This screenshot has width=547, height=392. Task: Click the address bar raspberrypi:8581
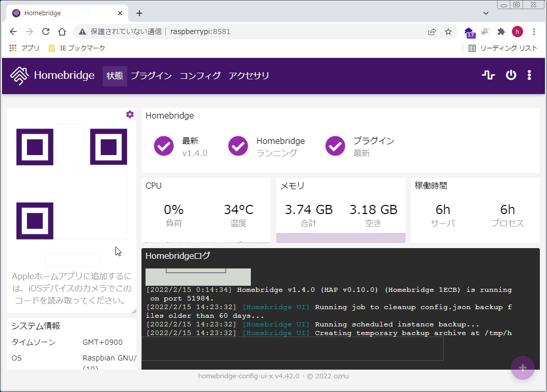click(200, 32)
